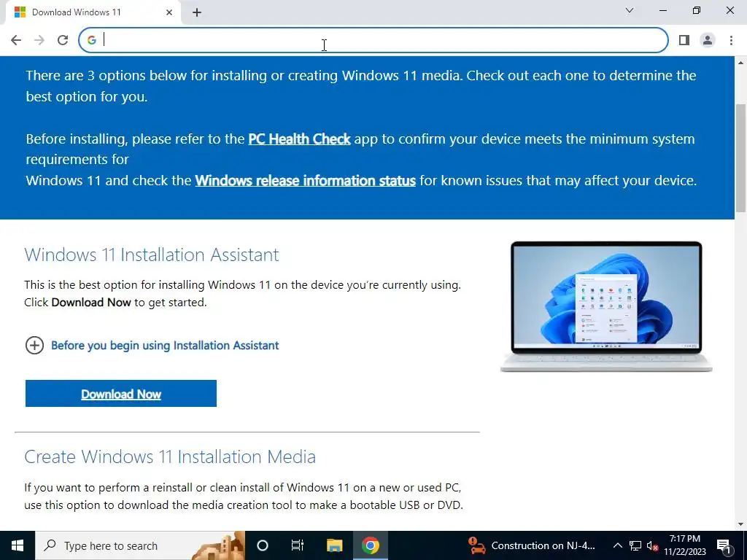This screenshot has height=560, width=747.
Task: Minimize the Chrome window
Action: pos(663,10)
